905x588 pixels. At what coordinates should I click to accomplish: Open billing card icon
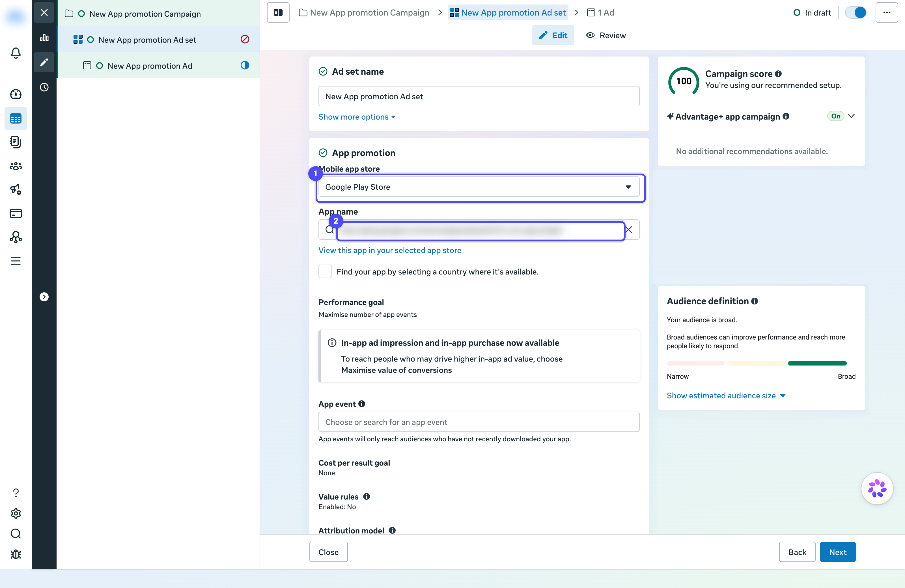tap(16, 213)
